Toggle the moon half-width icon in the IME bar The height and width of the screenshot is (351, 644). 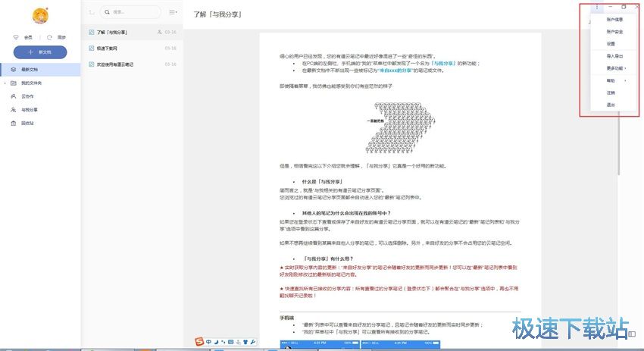(x=216, y=342)
